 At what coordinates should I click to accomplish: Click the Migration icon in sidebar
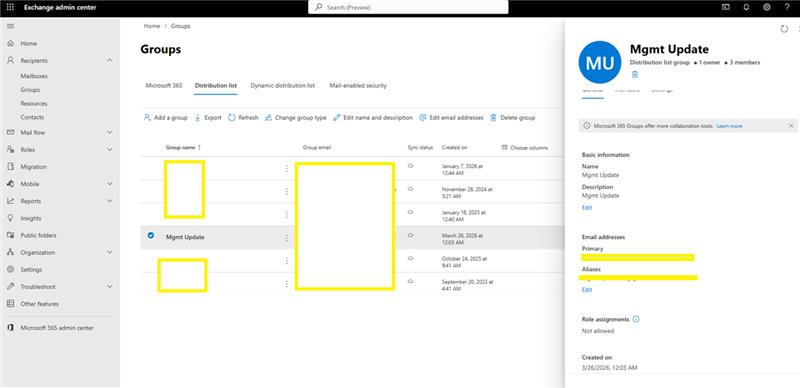pyautogui.click(x=10, y=166)
